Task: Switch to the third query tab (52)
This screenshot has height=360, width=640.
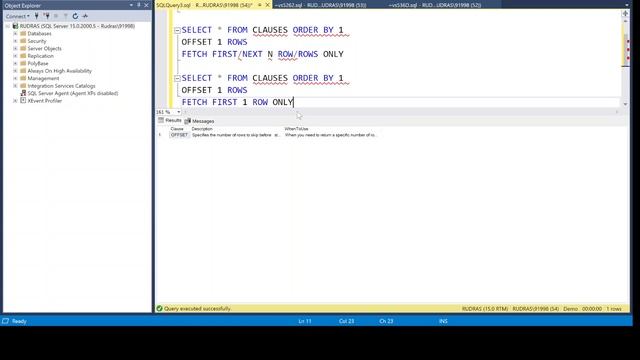Action: click(435, 5)
